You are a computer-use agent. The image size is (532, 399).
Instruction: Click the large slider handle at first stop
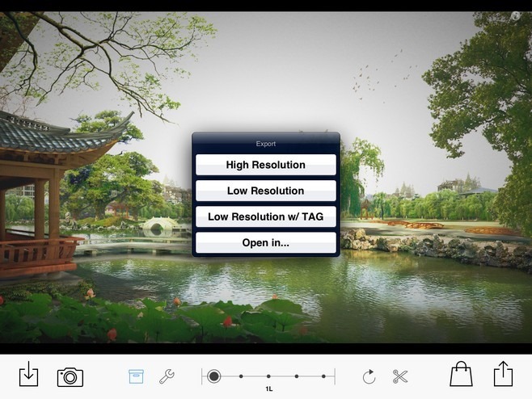pyautogui.click(x=213, y=376)
